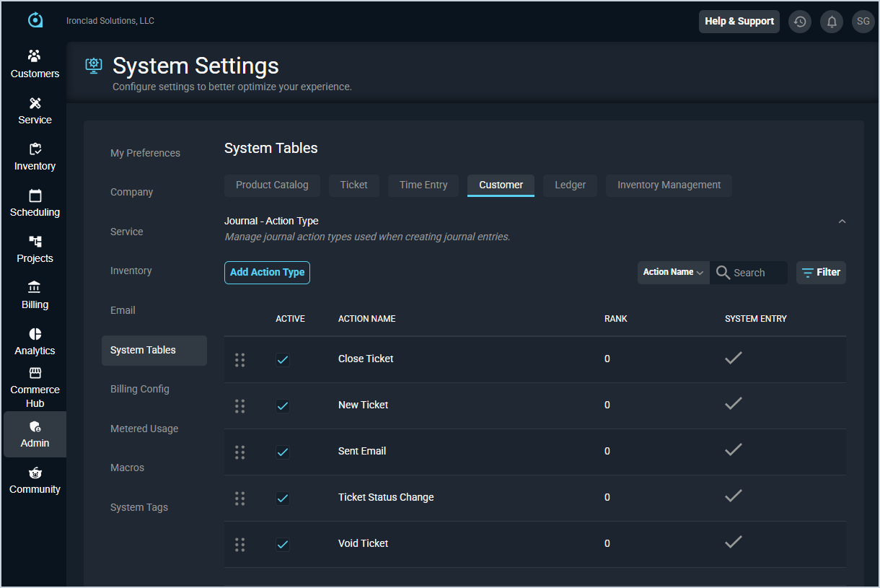880x588 pixels.
Task: Open the Customers icon in sidebar
Action: pos(35,56)
